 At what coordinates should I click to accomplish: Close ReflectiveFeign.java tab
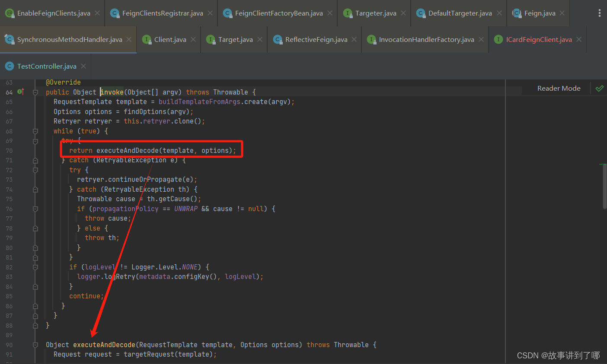click(354, 39)
